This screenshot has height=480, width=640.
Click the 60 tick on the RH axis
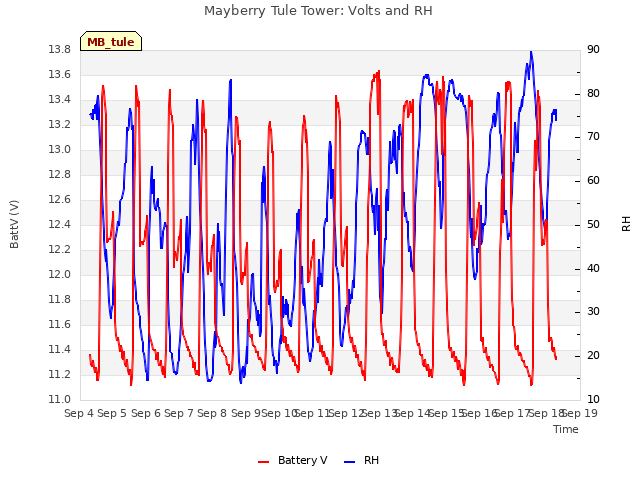pyautogui.click(x=593, y=181)
